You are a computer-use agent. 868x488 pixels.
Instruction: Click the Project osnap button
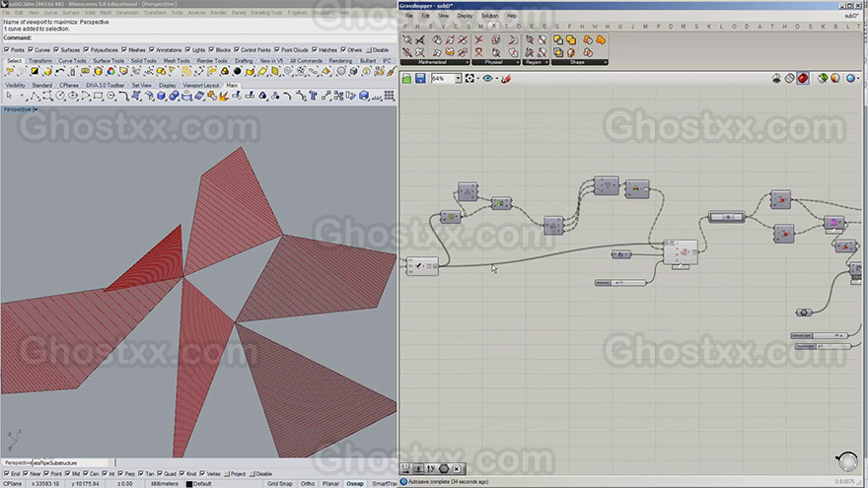[x=235, y=473]
